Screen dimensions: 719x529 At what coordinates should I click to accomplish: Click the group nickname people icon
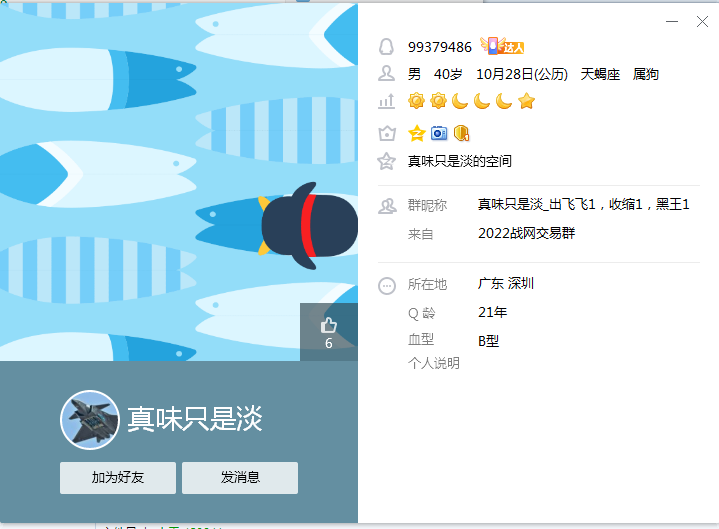point(387,206)
